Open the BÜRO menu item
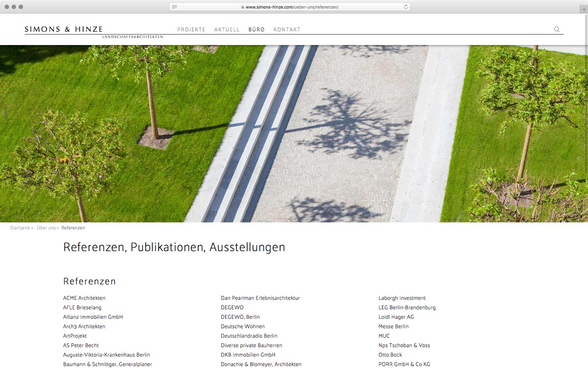This screenshot has height=368, width=588. [x=256, y=29]
